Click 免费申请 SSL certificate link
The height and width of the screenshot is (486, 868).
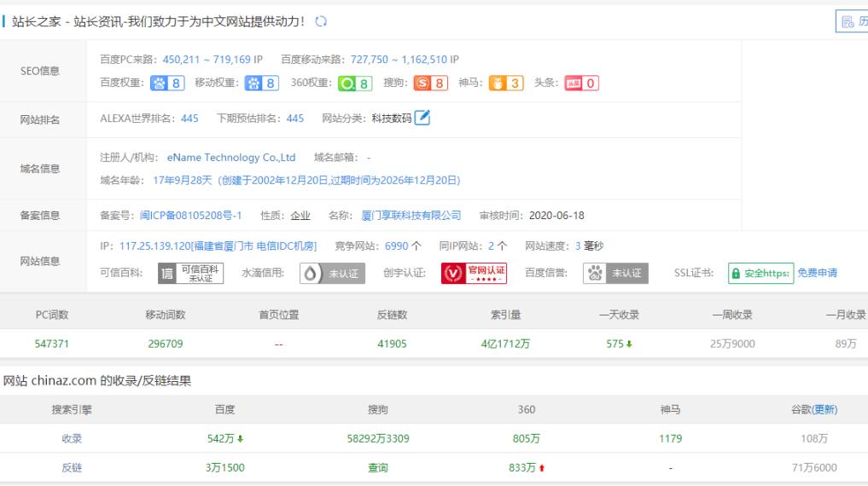point(817,273)
